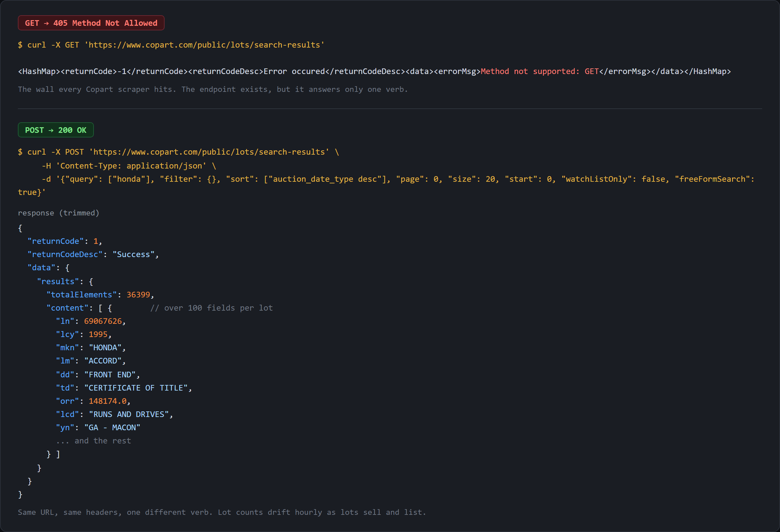Click the Content-Type application/json header line
This screenshot has height=532, width=780.
[129, 166]
